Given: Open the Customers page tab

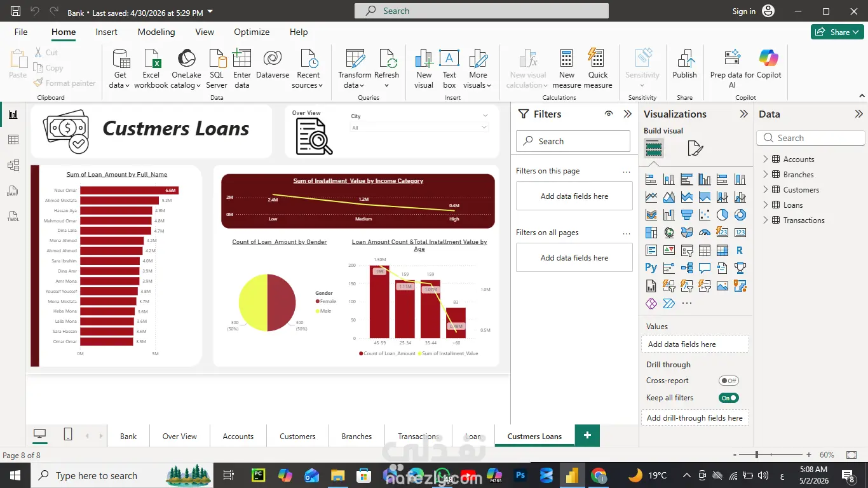Looking at the screenshot, I should pyautogui.click(x=297, y=437).
